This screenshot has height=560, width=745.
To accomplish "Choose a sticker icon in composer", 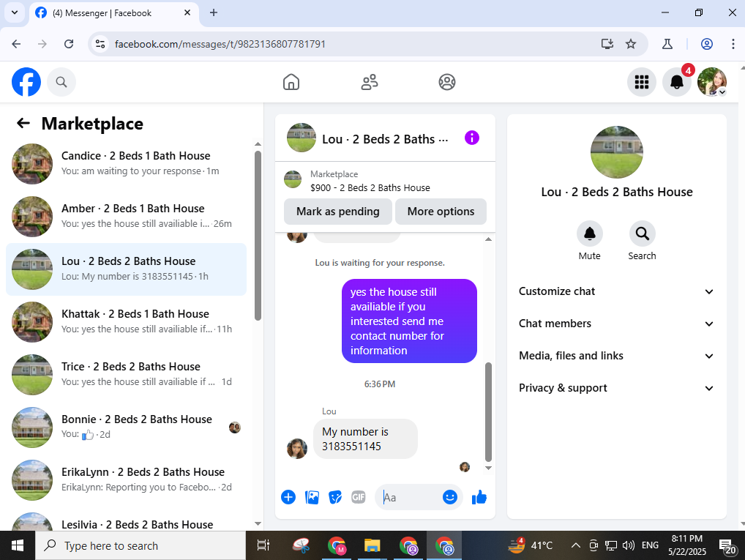I will [335, 497].
